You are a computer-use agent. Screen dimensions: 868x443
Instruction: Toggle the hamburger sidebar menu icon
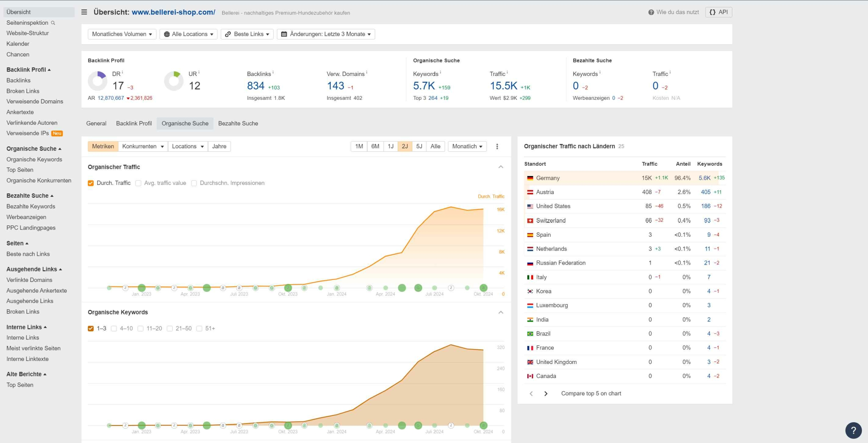[x=84, y=12]
